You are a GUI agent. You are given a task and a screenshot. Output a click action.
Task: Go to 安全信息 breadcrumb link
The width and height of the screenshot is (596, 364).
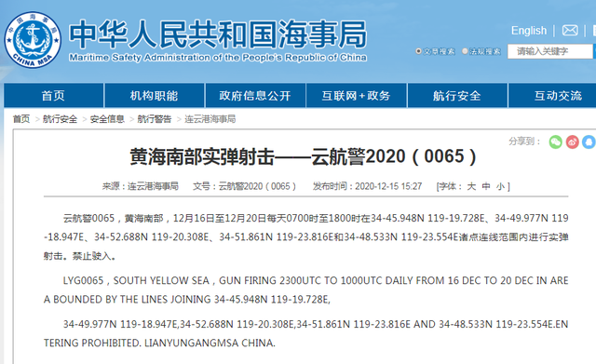(x=107, y=119)
